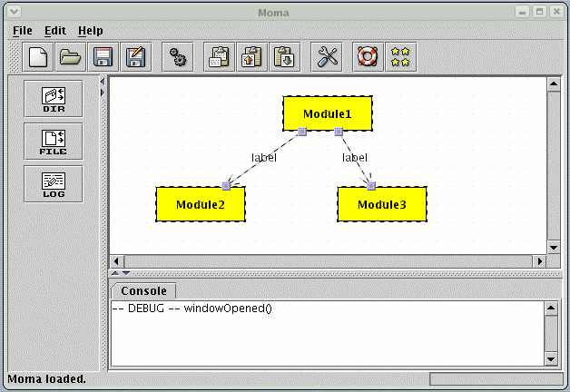570x392 pixels.
Task: Switch to the Console tab
Action: (143, 291)
